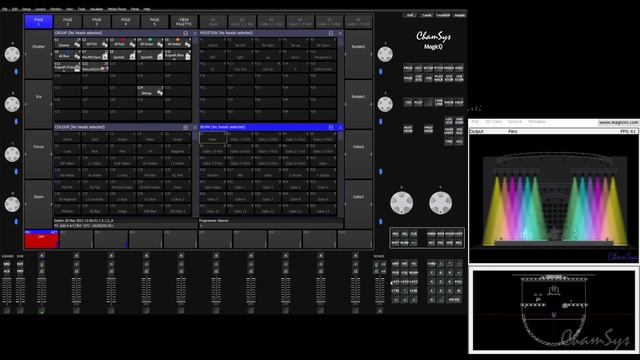
Task: Click the VIEW PALETTE button
Action: click(184, 22)
